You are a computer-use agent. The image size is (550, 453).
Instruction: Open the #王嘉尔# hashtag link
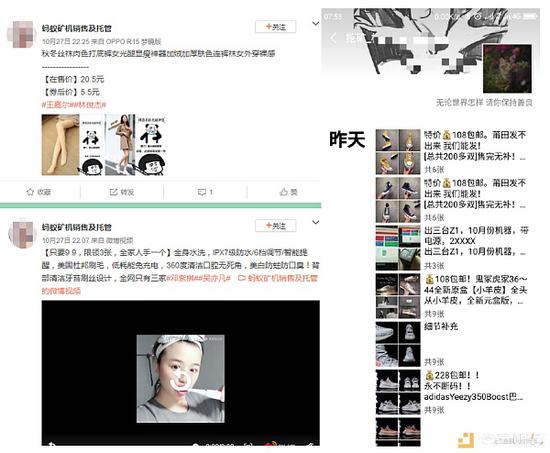click(55, 105)
